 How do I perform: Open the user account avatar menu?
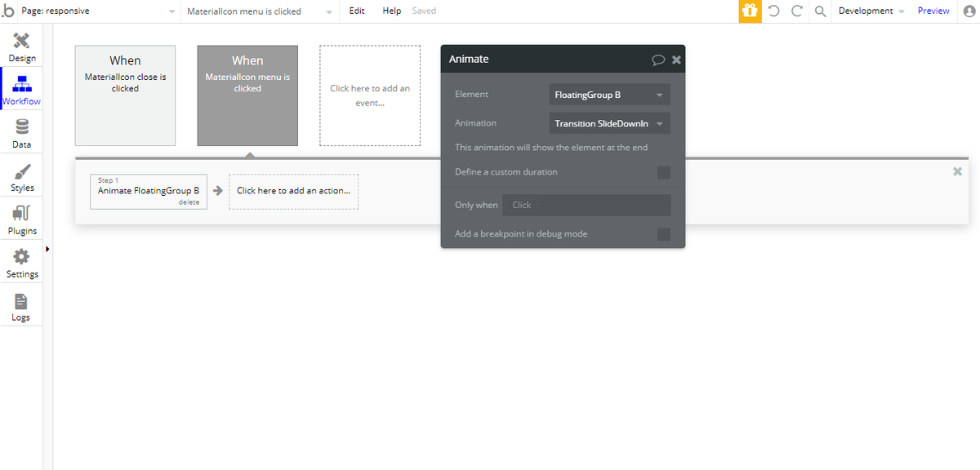point(969,11)
